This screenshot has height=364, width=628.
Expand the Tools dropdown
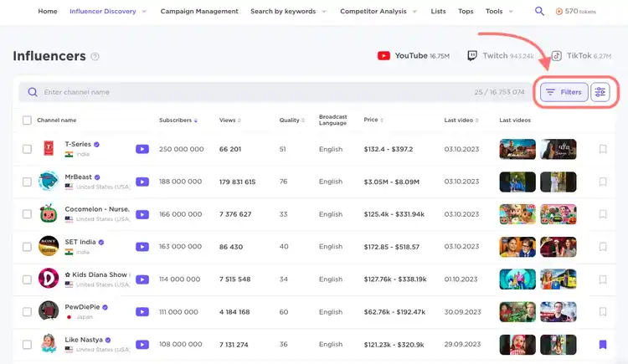tap(511, 12)
